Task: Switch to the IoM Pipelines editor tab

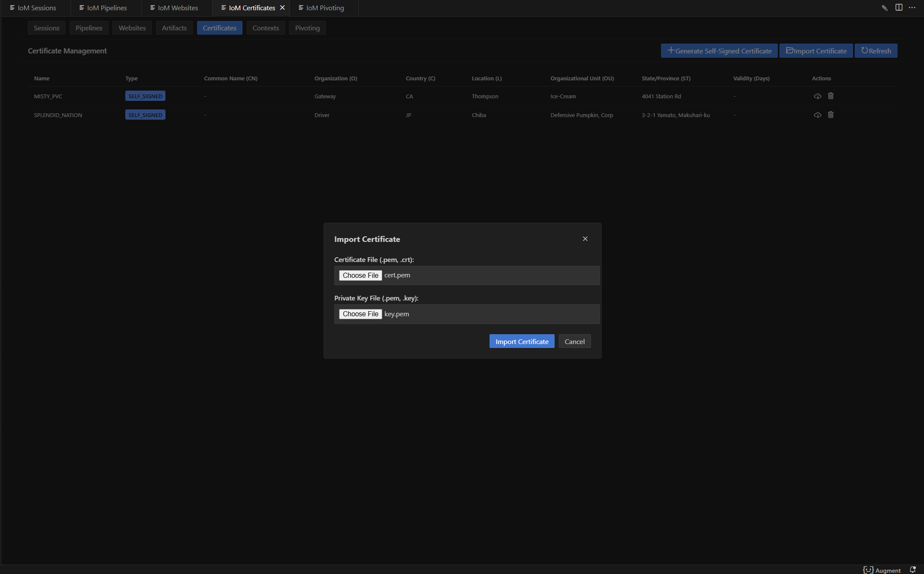Action: (x=106, y=8)
